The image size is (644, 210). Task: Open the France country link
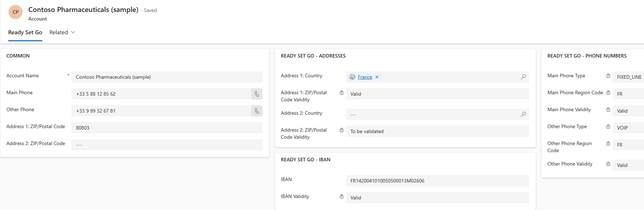(x=365, y=77)
